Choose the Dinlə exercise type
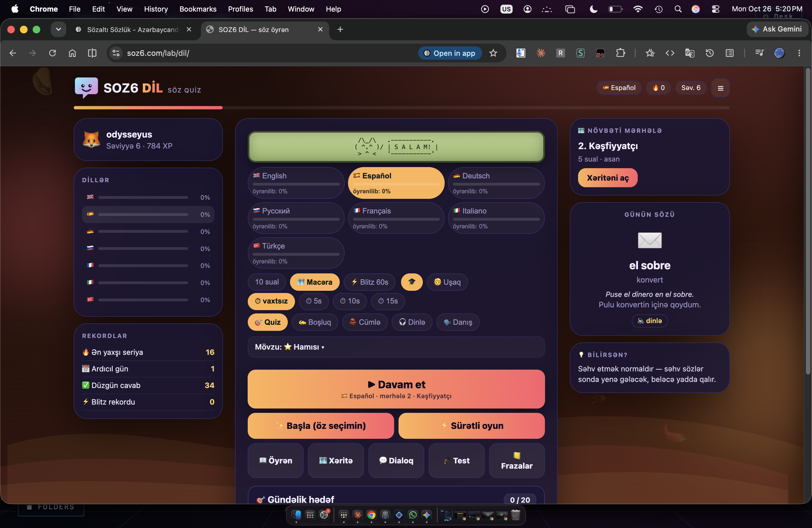This screenshot has height=528, width=812. 412,322
